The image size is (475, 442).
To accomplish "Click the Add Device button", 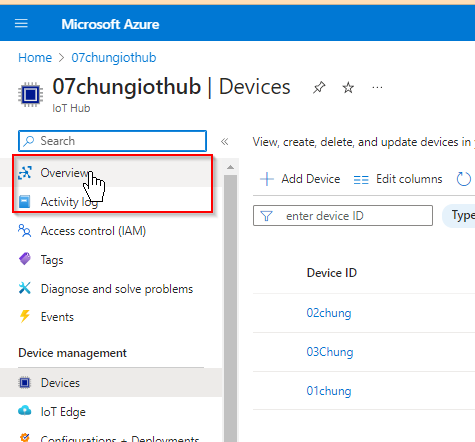I will point(300,179).
